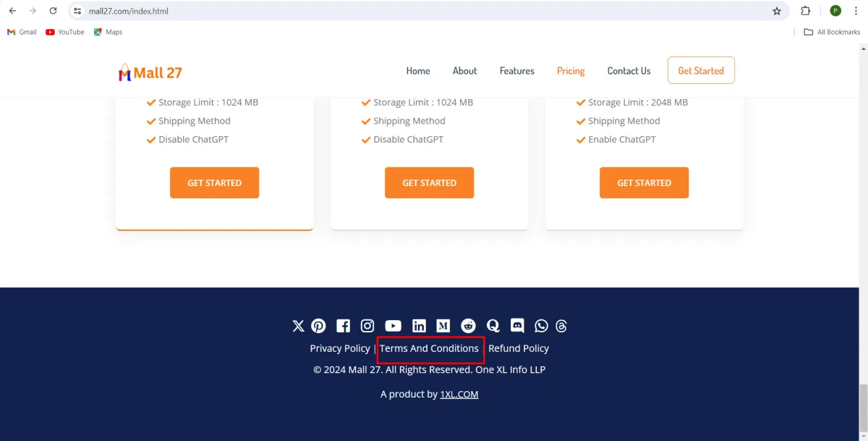Screen dimensions: 868x441
Task: Open the Terms And Conditions link
Action: pyautogui.click(x=429, y=348)
